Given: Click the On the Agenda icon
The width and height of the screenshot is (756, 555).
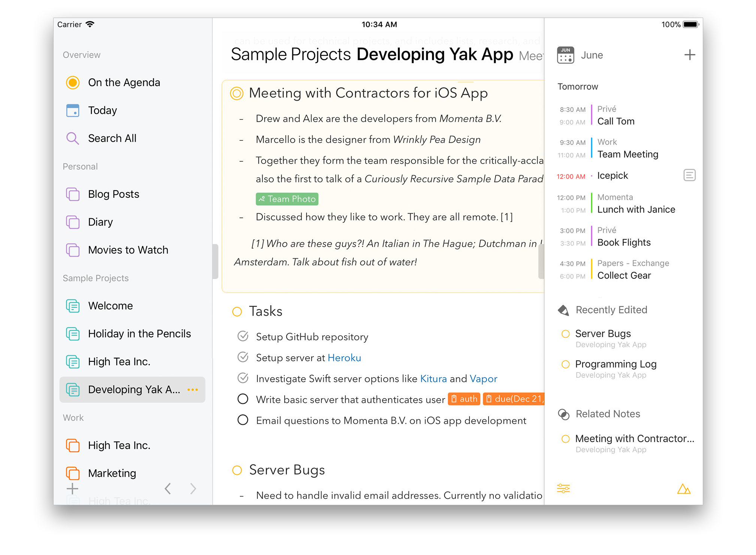Looking at the screenshot, I should 73,82.
